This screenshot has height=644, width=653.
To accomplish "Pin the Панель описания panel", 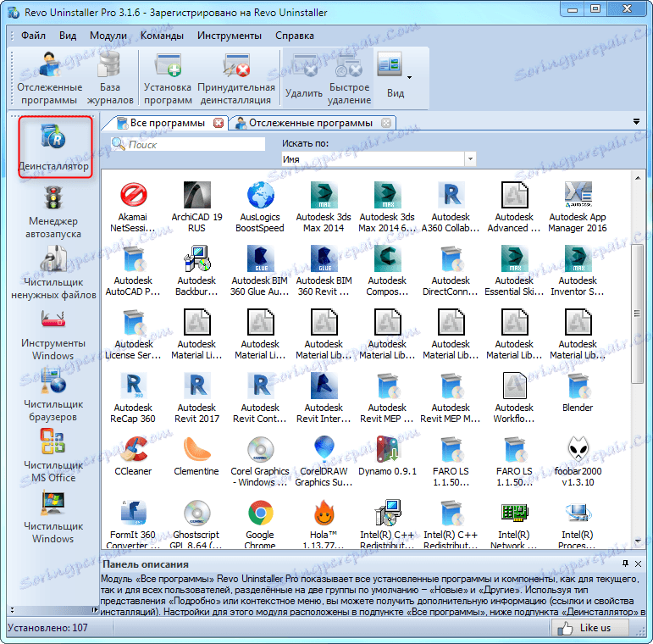I will (625, 563).
